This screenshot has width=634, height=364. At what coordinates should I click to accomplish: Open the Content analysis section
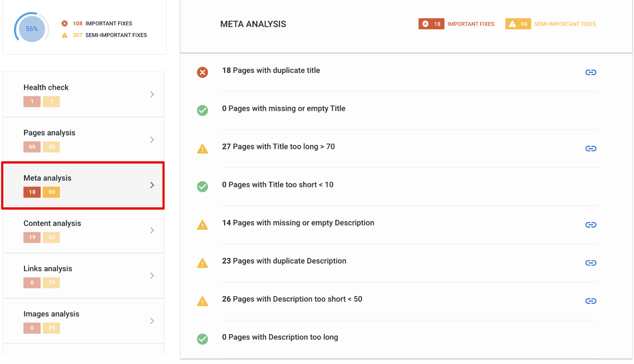click(83, 230)
